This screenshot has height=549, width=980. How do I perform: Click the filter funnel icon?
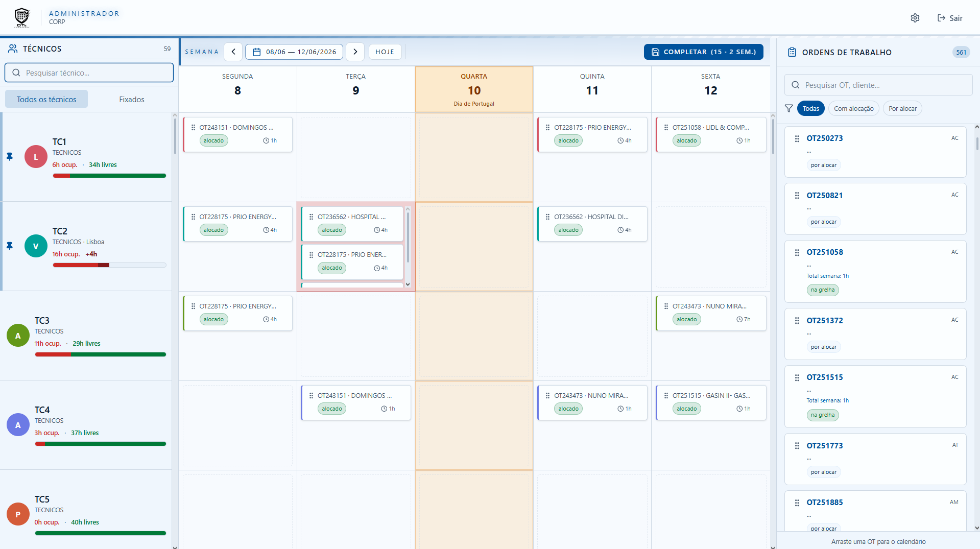pos(789,108)
